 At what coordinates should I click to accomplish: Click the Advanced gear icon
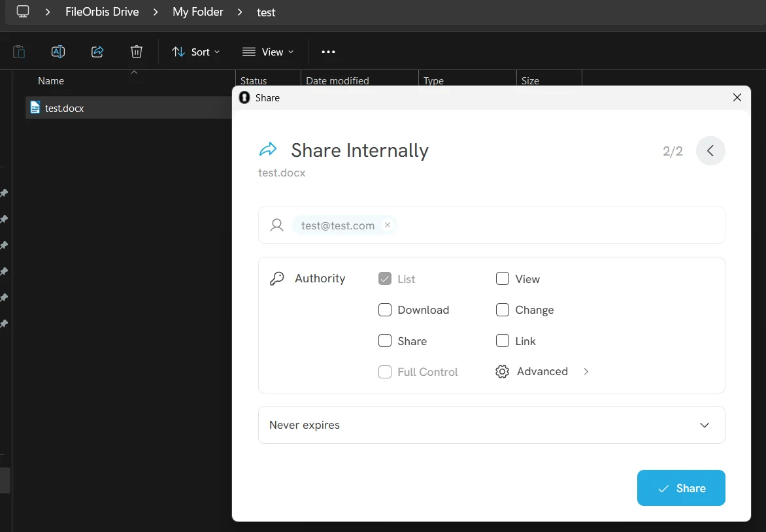click(x=502, y=372)
